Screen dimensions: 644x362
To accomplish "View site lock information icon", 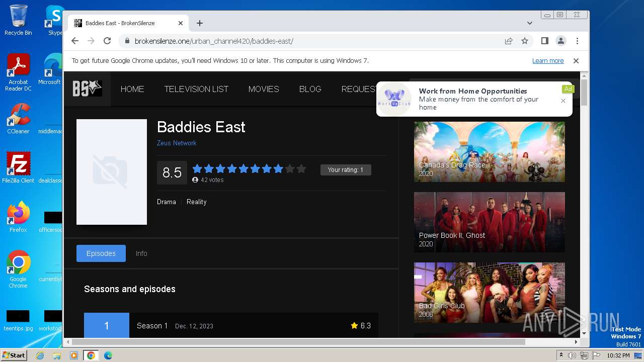I will pyautogui.click(x=127, y=41).
